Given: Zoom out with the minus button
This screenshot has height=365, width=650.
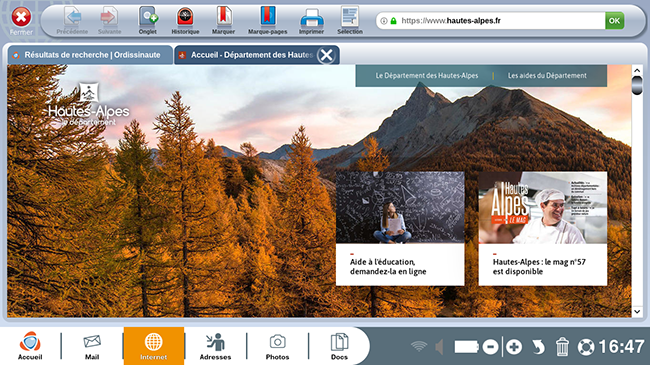Looking at the screenshot, I should 490,347.
